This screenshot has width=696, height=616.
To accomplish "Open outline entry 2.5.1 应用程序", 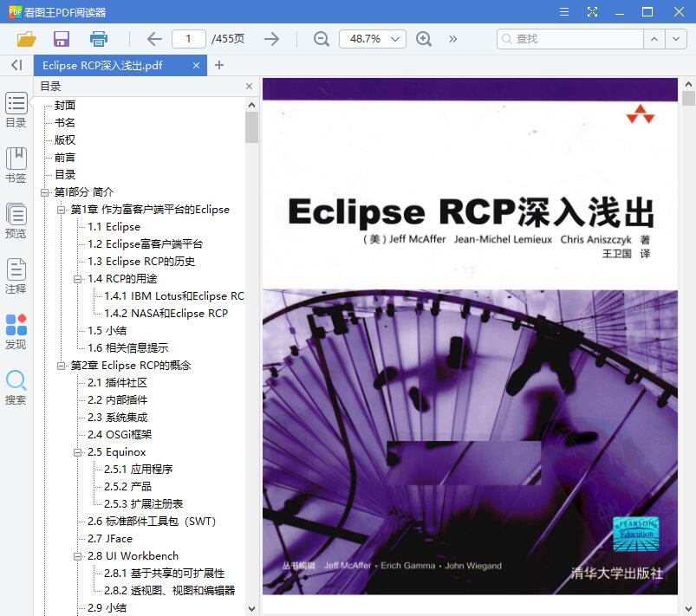I will pos(138,469).
